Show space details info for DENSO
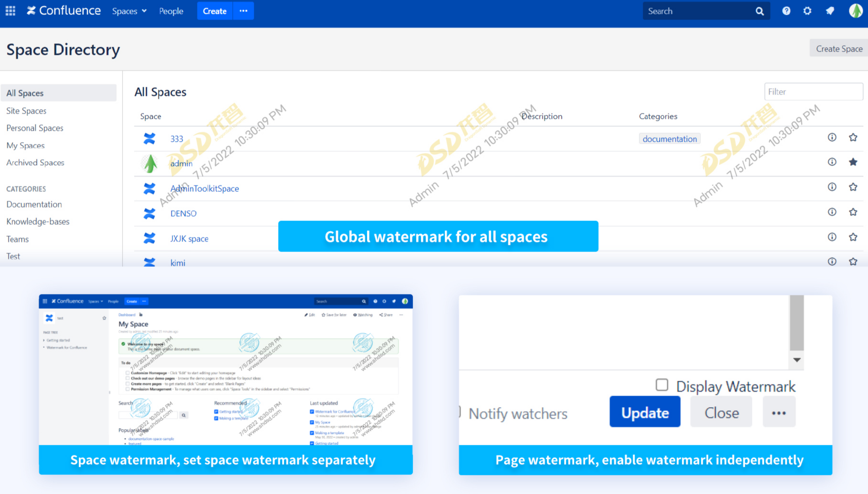Image resolution: width=868 pixels, height=494 pixels. point(832,212)
